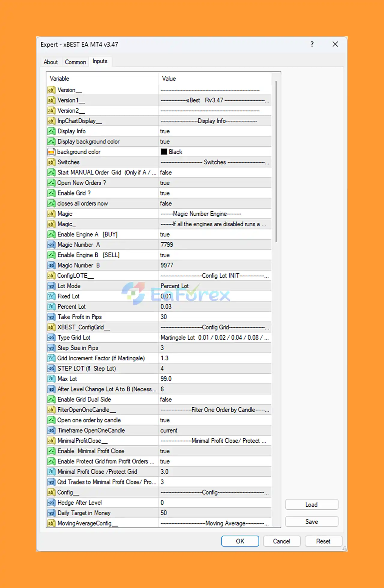Screen dimensions: 384x588
Task: Close the Expert dialog window
Action: coord(335,44)
